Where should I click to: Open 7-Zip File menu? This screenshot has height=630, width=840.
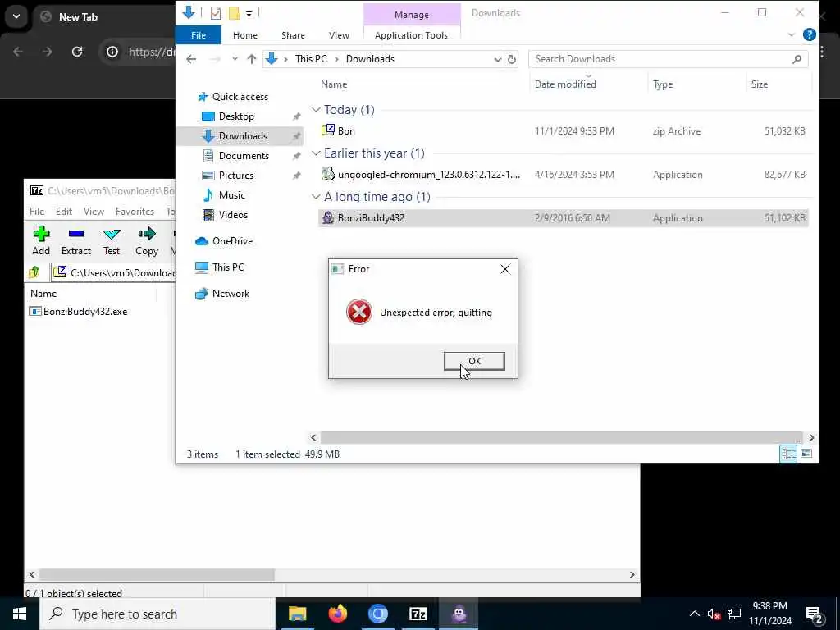pos(37,212)
